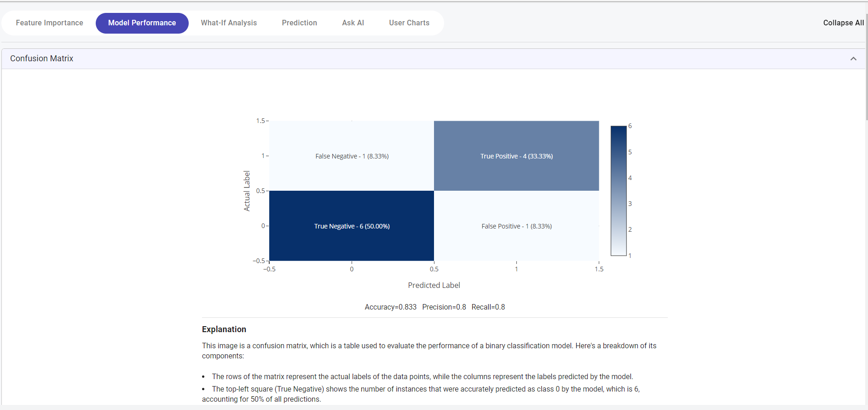Switch to the Feature Importance tab
Image resolution: width=868 pixels, height=410 pixels.
pyautogui.click(x=49, y=23)
